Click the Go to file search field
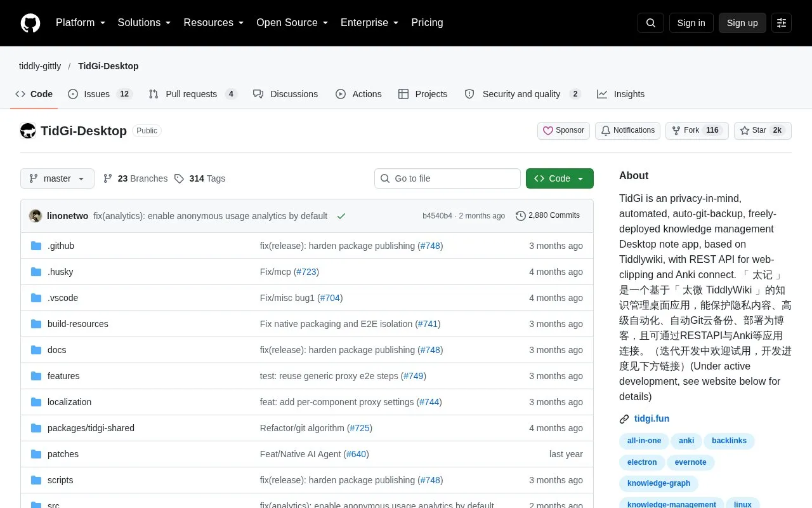The width and height of the screenshot is (812, 508). pyautogui.click(x=447, y=178)
